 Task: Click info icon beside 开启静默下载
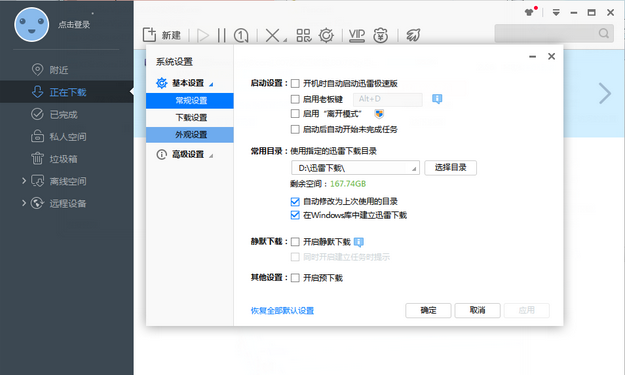coord(359,242)
